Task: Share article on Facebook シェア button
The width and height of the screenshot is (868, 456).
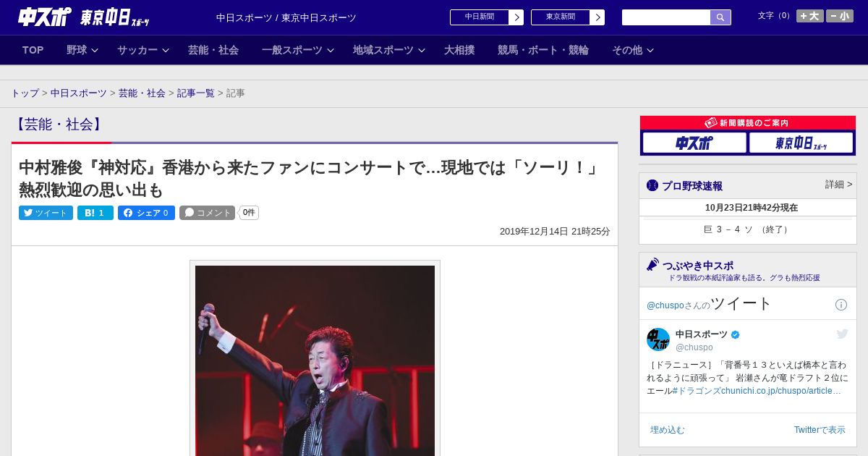Action: point(146,213)
